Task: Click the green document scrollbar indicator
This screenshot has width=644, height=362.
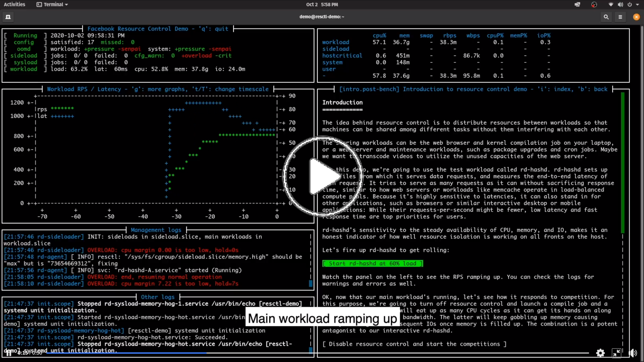Action: click(623, 163)
